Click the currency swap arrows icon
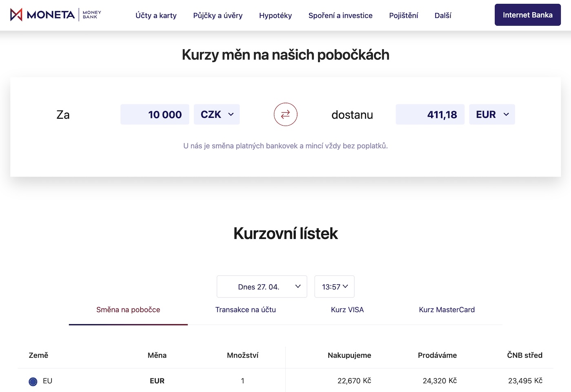The image size is (571, 392). [285, 114]
